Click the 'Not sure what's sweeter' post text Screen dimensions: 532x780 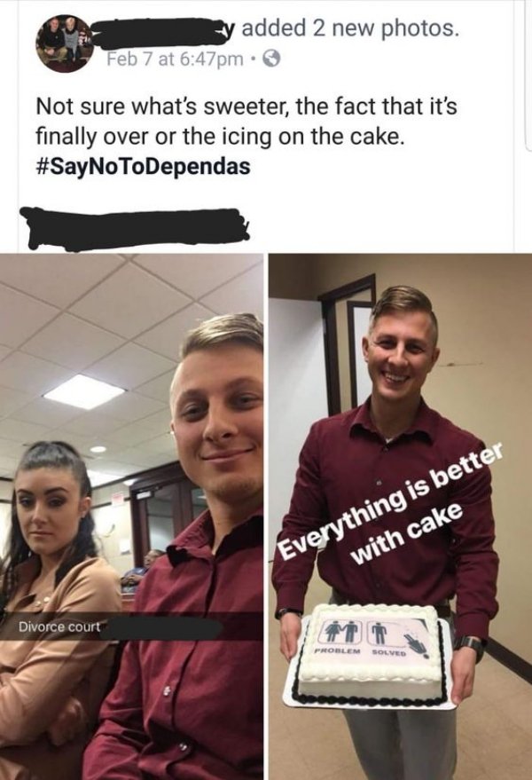pyautogui.click(x=246, y=122)
